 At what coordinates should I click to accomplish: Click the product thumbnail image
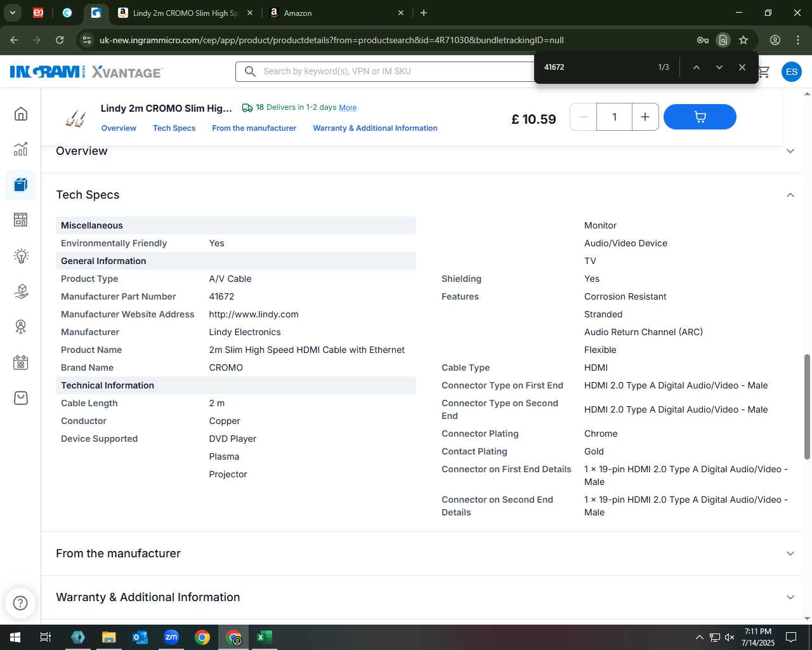tap(75, 118)
